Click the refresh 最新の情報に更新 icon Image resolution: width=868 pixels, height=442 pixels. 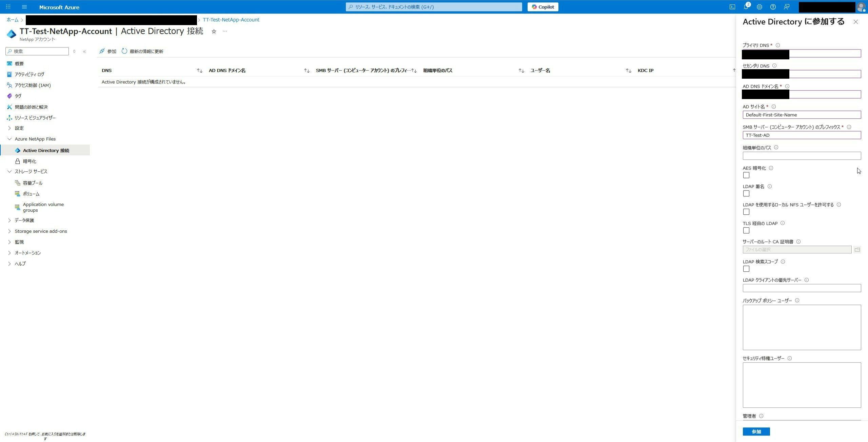[124, 51]
